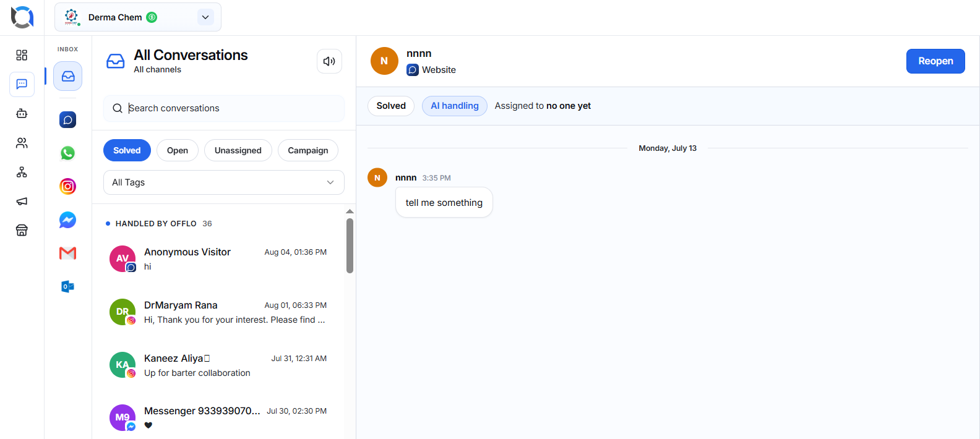The width and height of the screenshot is (980, 439).
Task: Click the 'Assigned to no one yet' label
Action: coord(543,106)
